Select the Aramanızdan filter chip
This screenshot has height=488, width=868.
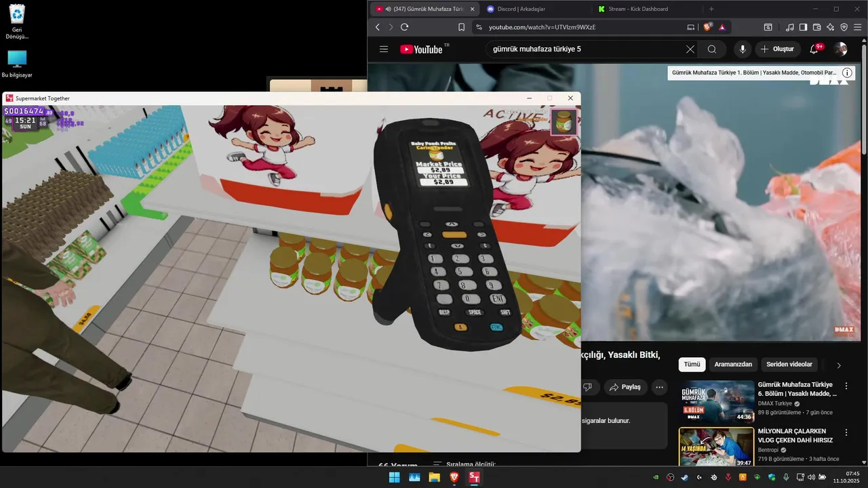click(733, 365)
